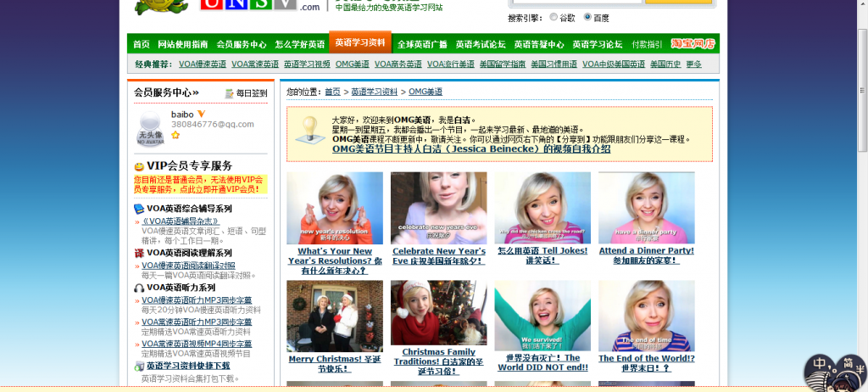Viewport: 868px width, 392px height.
Task: Click the 译 icon beside VOA英语阅读理解系列
Action: point(139,254)
